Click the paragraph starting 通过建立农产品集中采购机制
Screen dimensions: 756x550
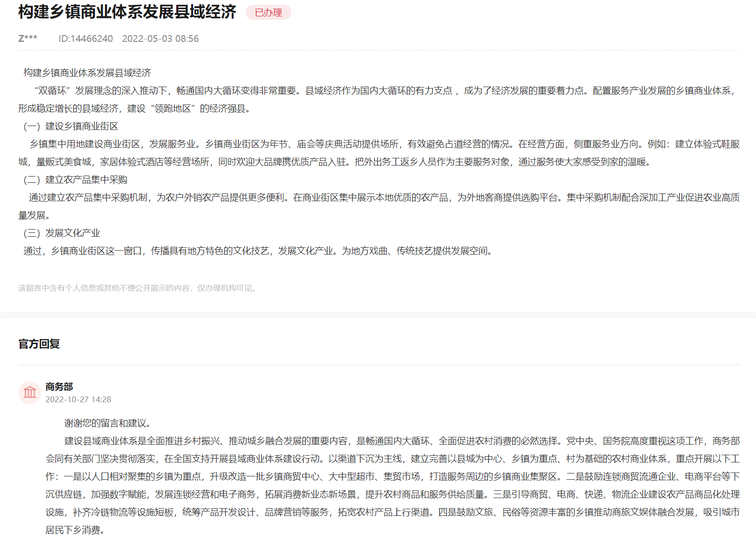click(379, 206)
